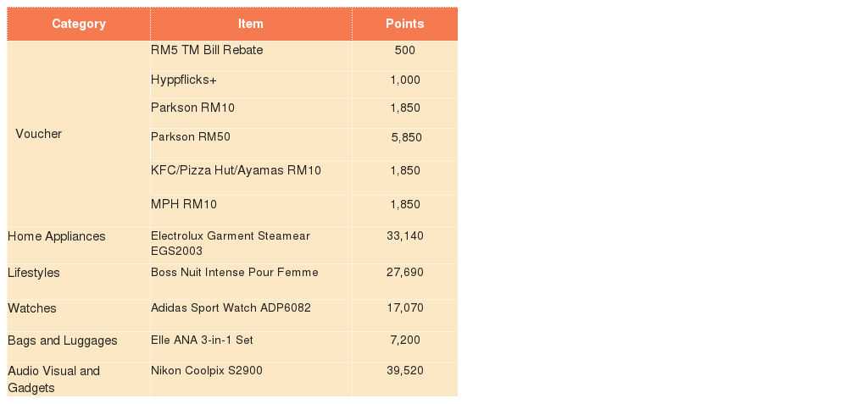Click the Parkson RM50 voucher item
The height and width of the screenshot is (404, 868).
(x=191, y=136)
